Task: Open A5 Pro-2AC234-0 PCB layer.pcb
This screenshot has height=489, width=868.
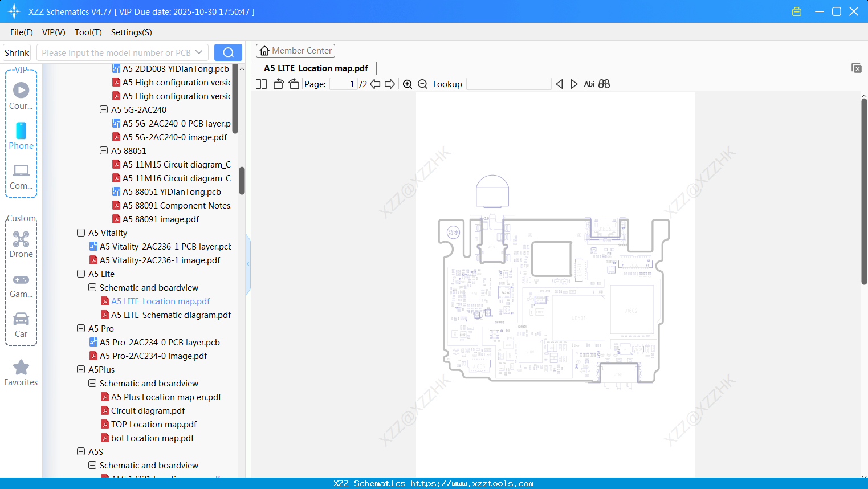Action: 154,343
